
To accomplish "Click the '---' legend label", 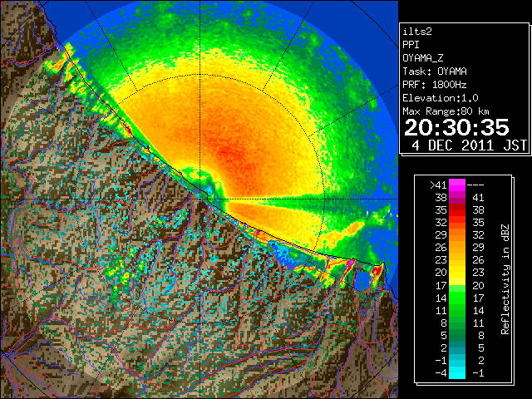I will (x=475, y=185).
